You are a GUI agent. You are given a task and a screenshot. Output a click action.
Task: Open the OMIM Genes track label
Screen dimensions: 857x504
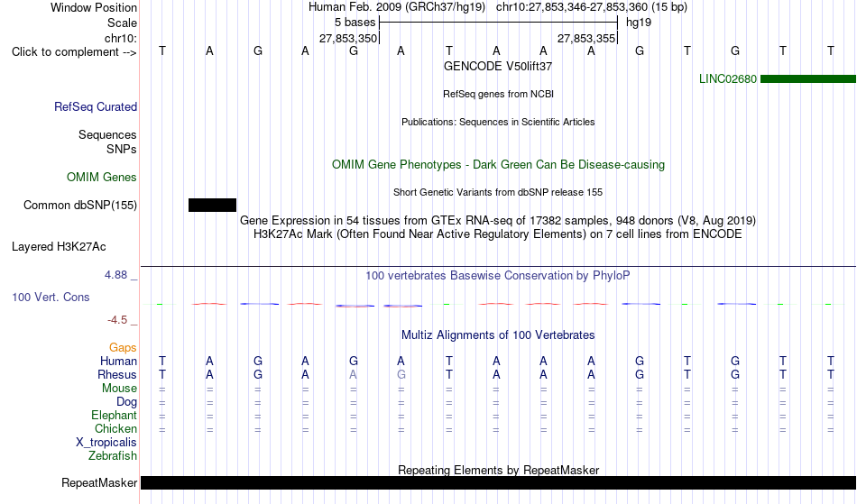(x=101, y=177)
